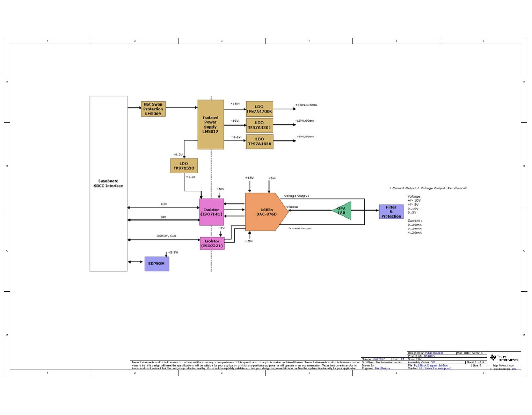
Task: Click the '-15Vi' label under the DAC
Action: coord(249,241)
